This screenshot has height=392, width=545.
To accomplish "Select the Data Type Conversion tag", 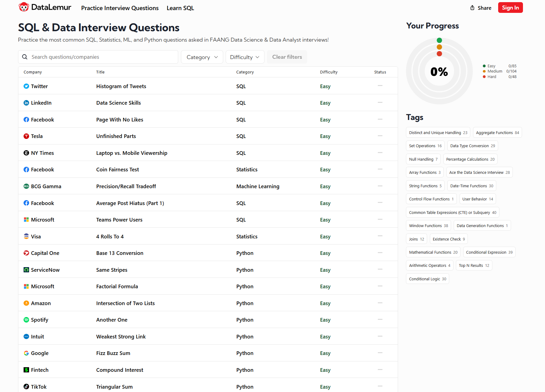I will pos(472,146).
